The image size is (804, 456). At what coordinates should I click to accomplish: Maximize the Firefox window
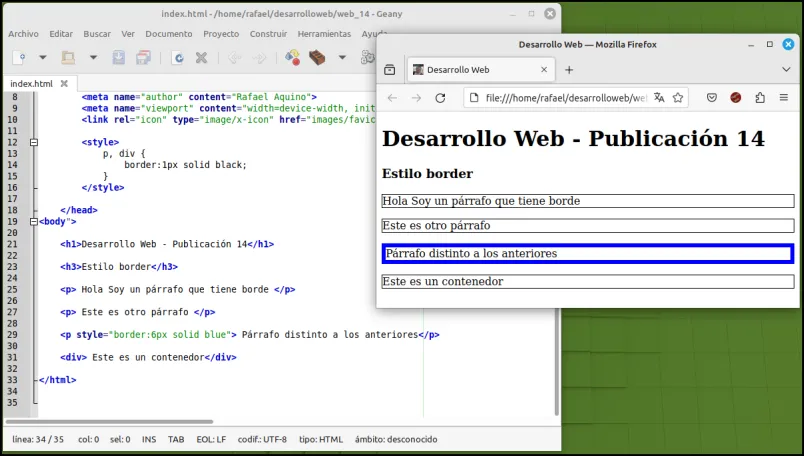769,45
